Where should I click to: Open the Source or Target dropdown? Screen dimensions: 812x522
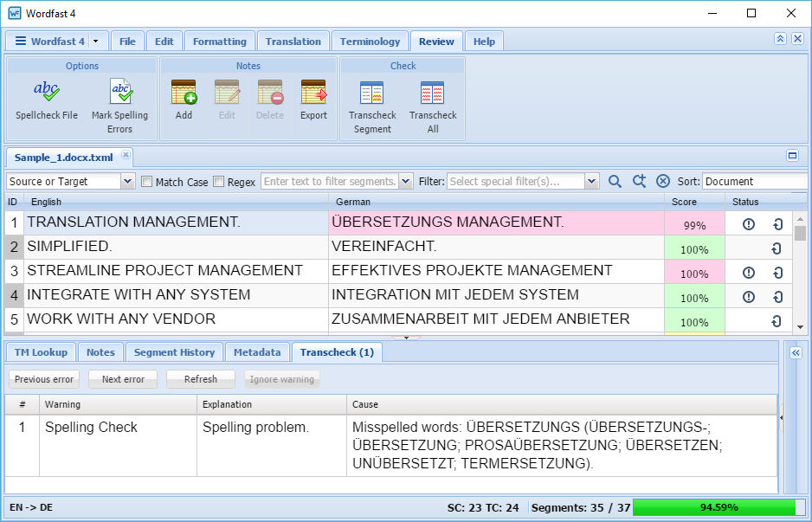click(127, 181)
